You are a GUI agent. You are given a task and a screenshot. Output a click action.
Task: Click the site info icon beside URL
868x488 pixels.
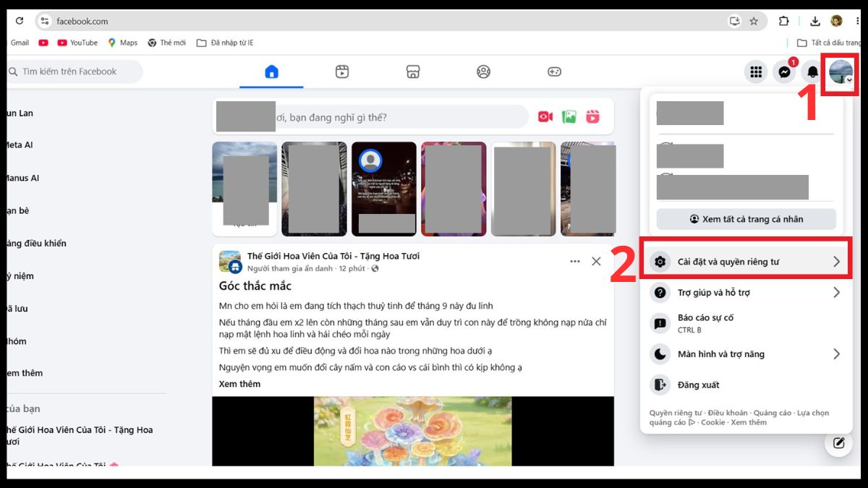45,21
